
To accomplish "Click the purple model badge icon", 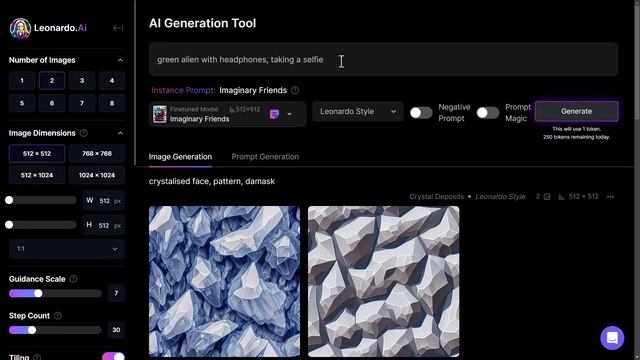I will 274,114.
